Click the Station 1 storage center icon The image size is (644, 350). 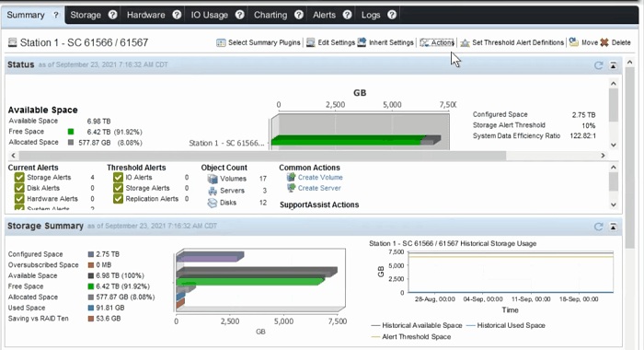[x=13, y=42]
